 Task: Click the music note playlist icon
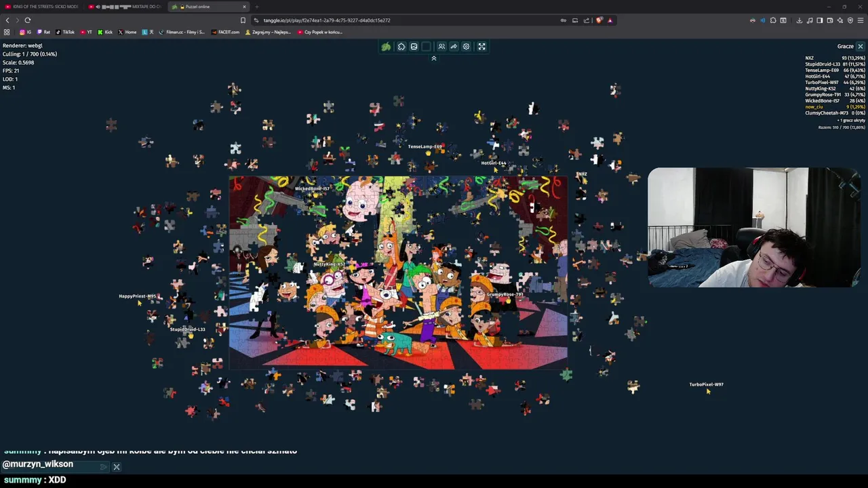[810, 20]
